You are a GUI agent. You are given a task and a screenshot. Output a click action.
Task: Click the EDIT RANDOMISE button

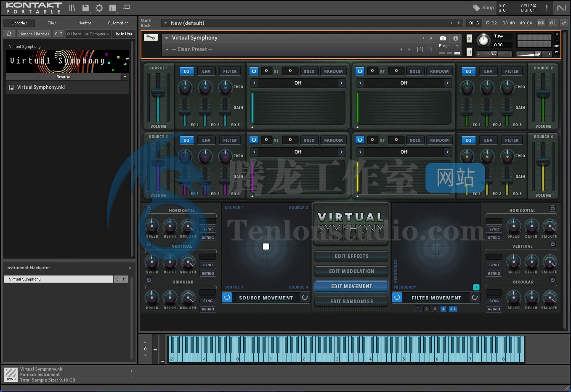coord(351,301)
